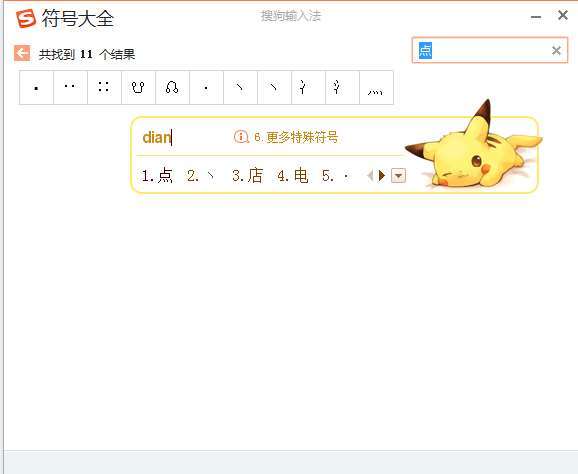Insert the four-dot fire radical 灬
Screen dimensions: 578x474
[x=376, y=88]
